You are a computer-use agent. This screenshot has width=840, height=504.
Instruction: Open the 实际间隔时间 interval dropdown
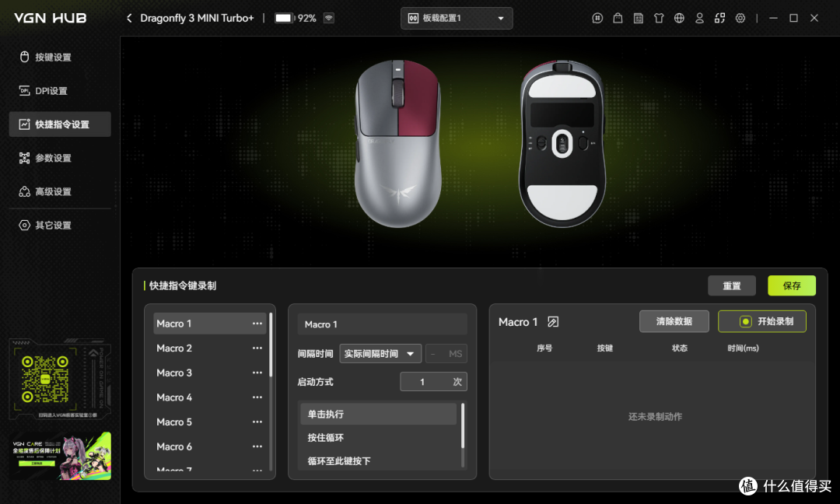(380, 354)
